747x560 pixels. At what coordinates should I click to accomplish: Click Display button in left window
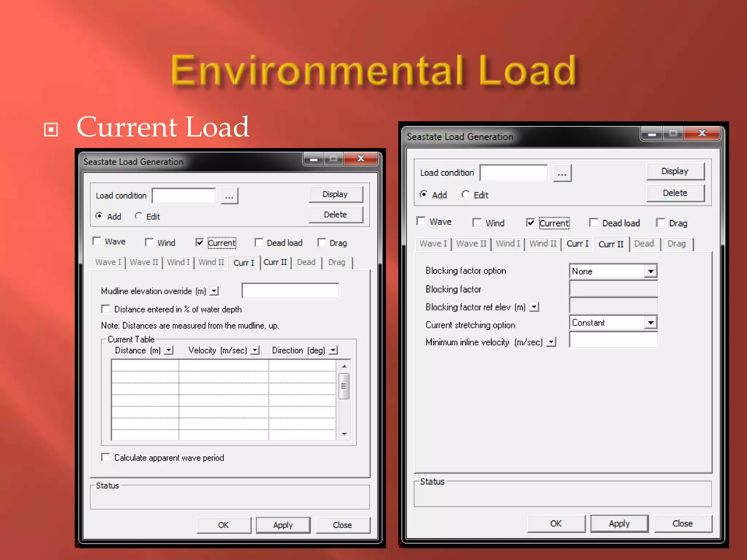point(335,194)
